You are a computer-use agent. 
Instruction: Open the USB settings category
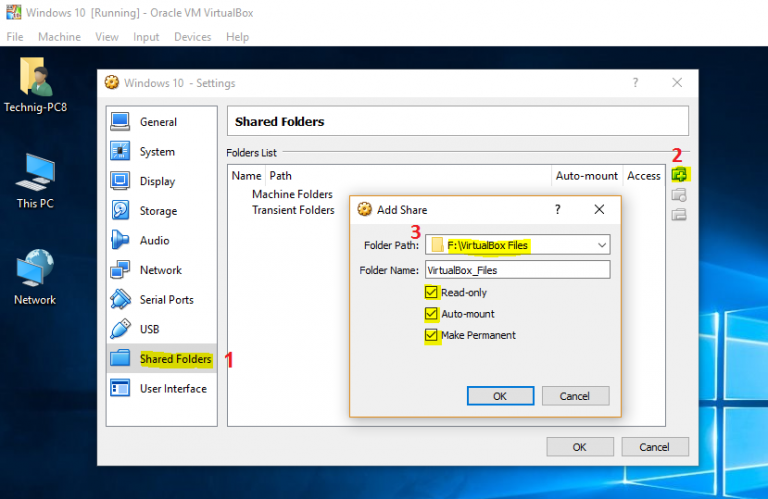(149, 329)
